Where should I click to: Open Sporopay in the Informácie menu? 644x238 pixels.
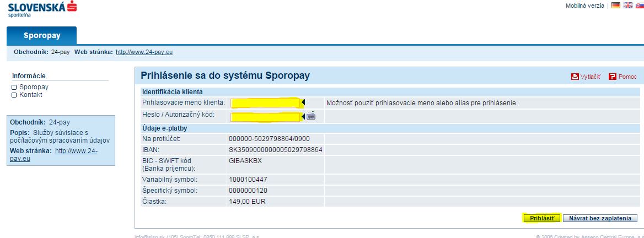(x=34, y=87)
